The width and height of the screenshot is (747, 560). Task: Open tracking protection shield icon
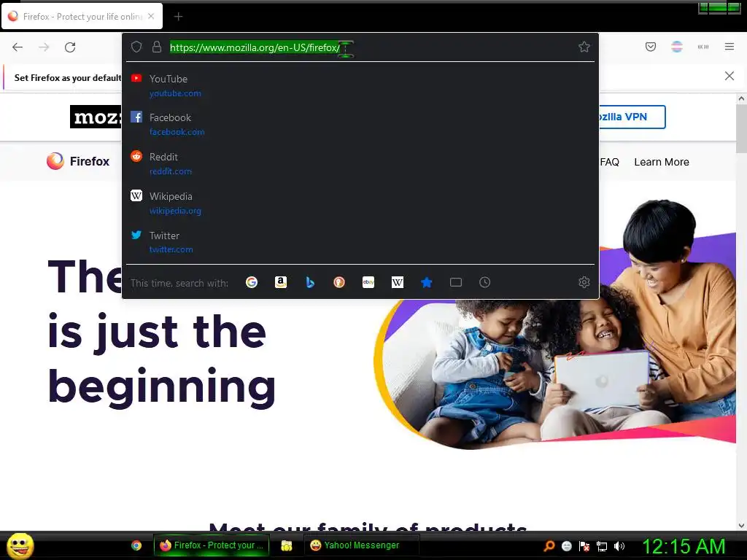136,47
